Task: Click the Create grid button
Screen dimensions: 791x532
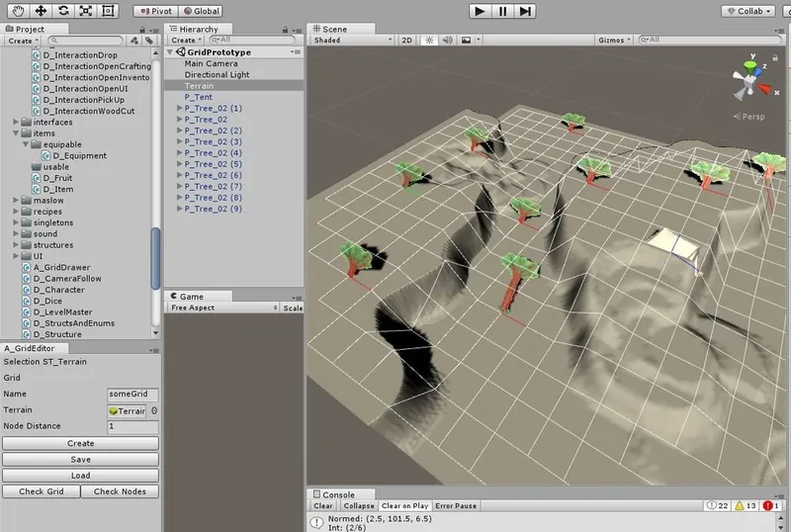Action: pos(81,443)
